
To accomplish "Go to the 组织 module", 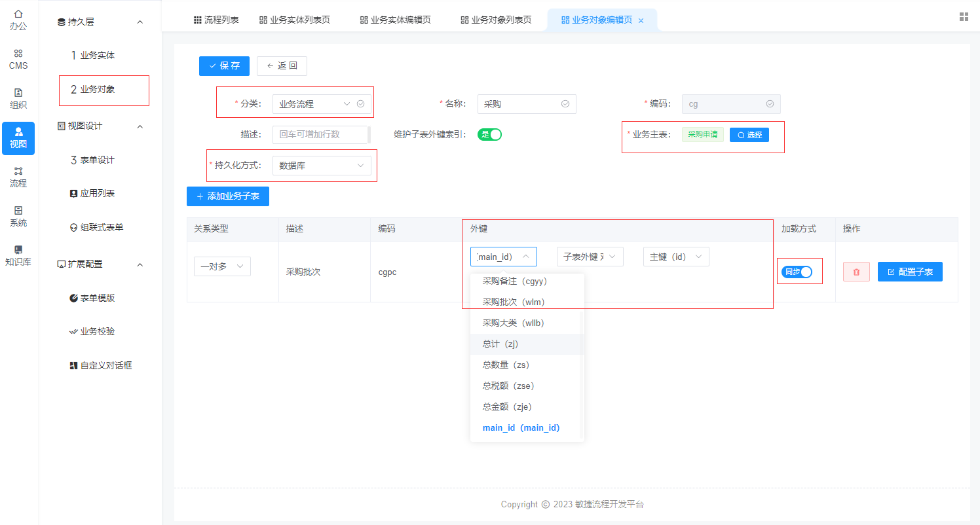I will (x=18, y=98).
